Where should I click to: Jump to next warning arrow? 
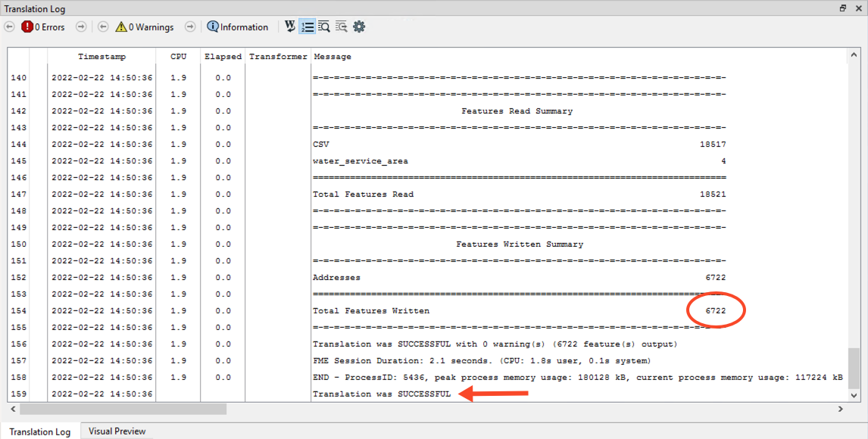click(190, 26)
